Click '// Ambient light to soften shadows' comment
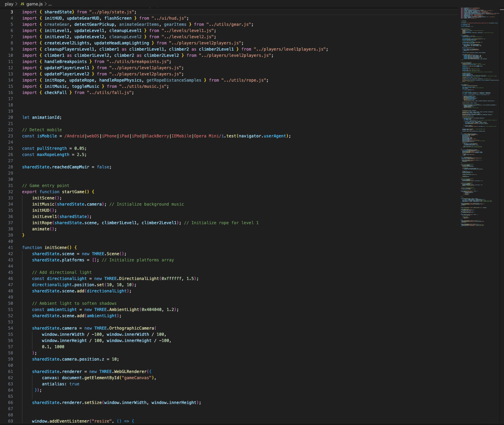The height and width of the screenshot is (425, 504). pyautogui.click(x=74, y=303)
